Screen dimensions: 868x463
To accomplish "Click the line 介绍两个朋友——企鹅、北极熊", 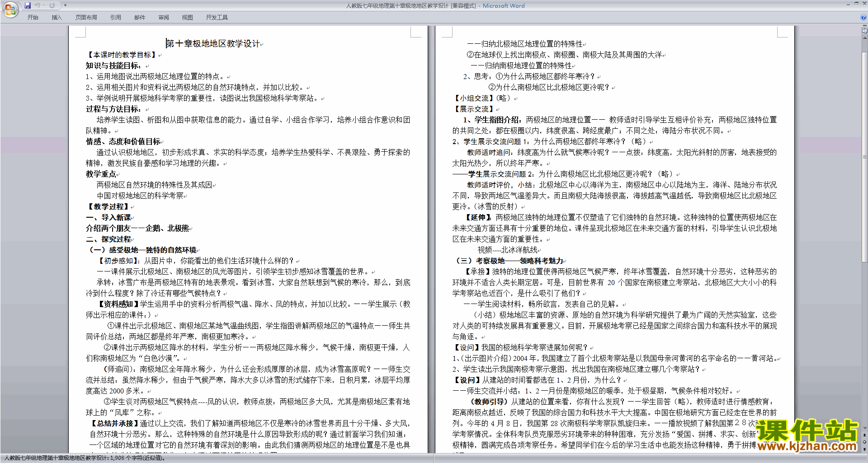I will [137, 228].
